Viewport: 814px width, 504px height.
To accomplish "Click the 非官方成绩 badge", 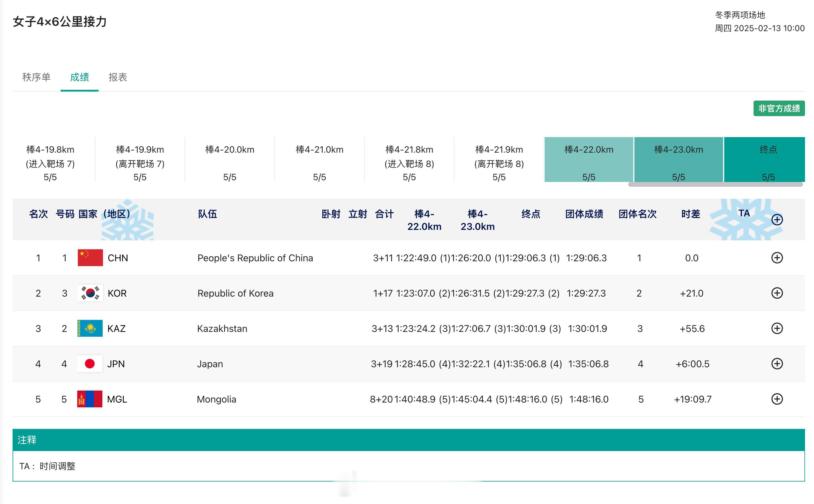I will click(x=779, y=108).
